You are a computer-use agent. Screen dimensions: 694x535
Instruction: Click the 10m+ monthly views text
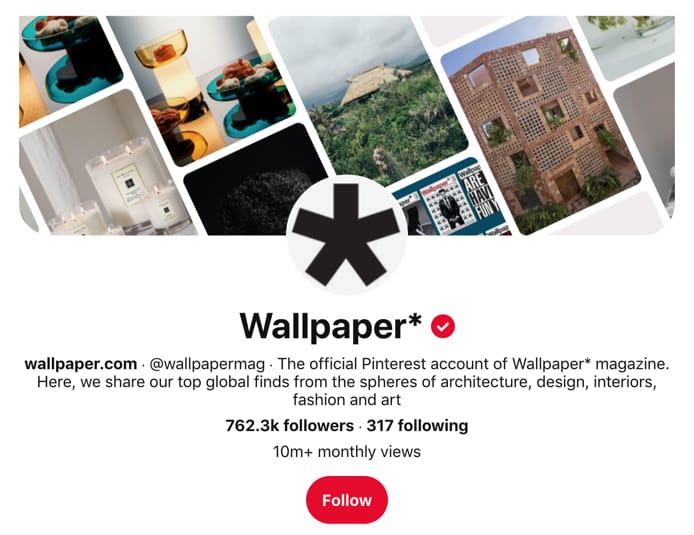[x=347, y=451]
